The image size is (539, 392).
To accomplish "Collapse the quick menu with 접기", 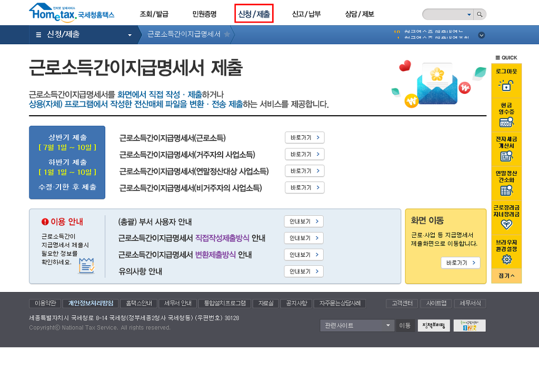I will 506,276.
